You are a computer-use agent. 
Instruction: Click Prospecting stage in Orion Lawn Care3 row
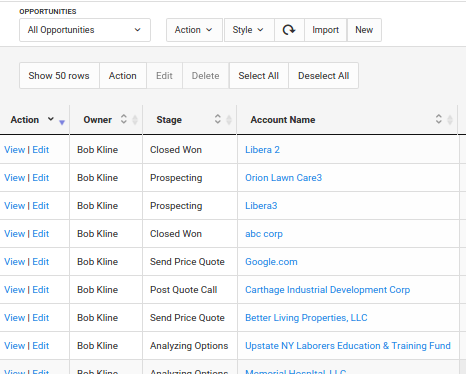(x=176, y=178)
